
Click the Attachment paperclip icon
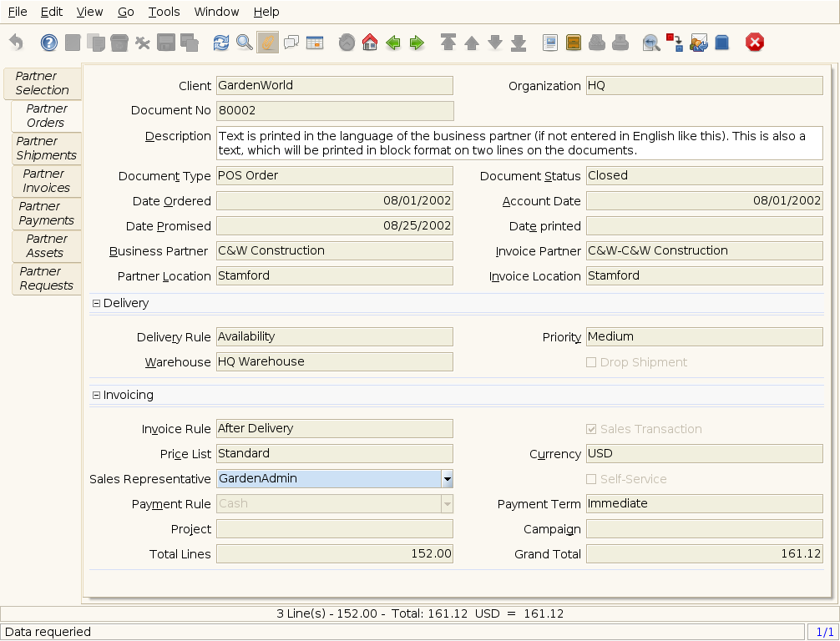click(x=267, y=43)
